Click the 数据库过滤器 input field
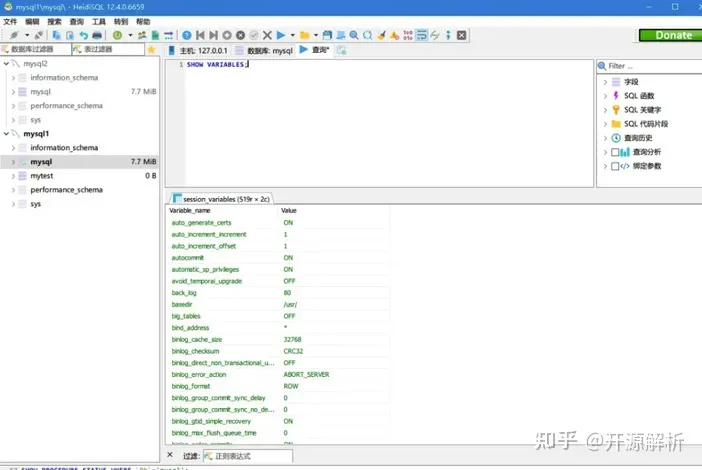 [35, 49]
